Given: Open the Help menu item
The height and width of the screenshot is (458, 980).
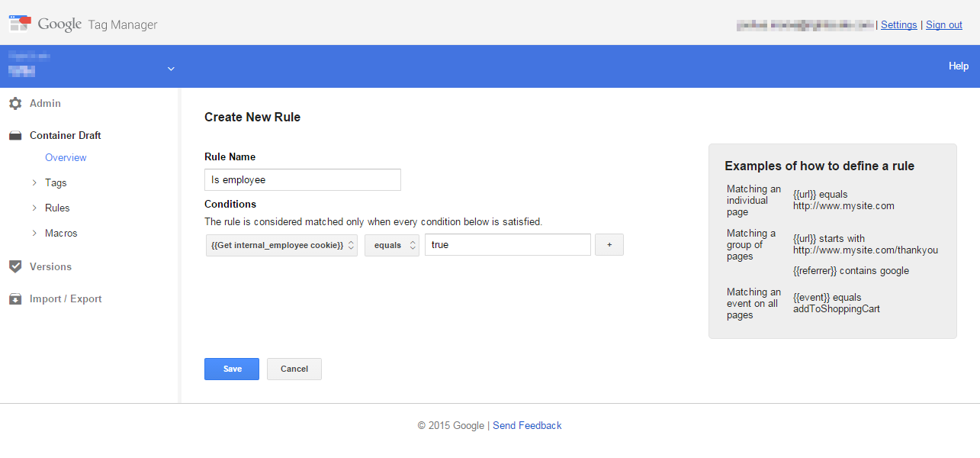Looking at the screenshot, I should click(958, 66).
